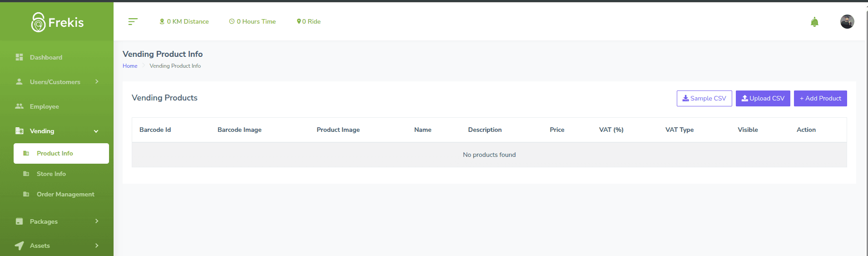Click the Frekis lock logo icon
Viewport: 868px width, 256px height.
pyautogui.click(x=38, y=22)
